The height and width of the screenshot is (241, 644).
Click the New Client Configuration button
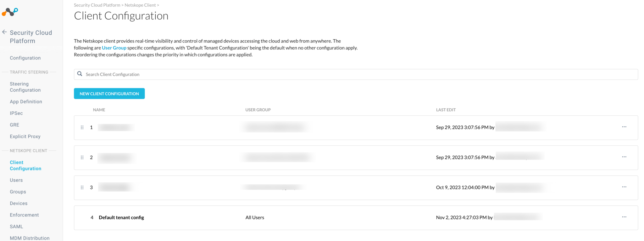tap(109, 94)
